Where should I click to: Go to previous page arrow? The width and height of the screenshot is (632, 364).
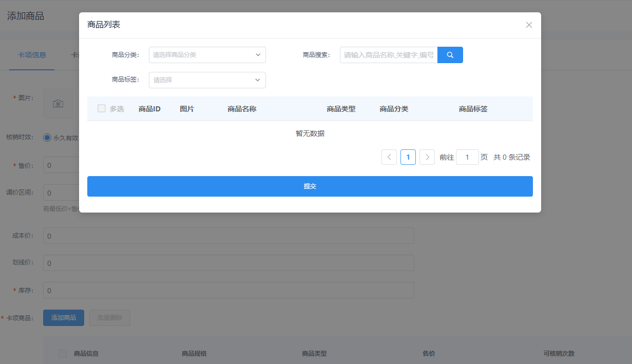click(389, 157)
